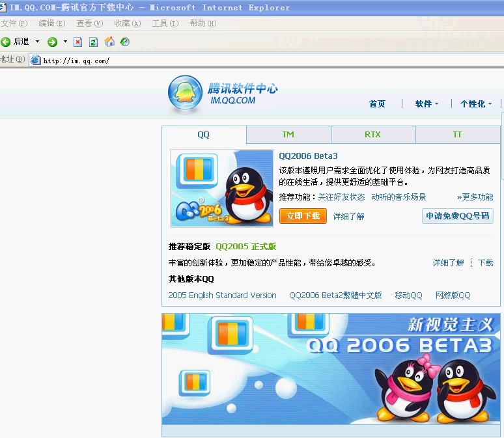Open the 工具(T) menu

tap(165, 23)
